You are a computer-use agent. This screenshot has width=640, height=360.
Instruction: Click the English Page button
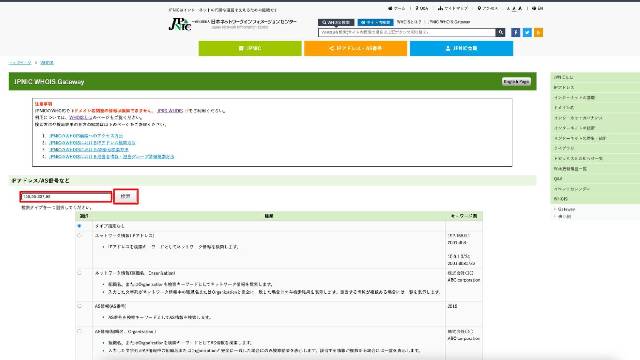[516, 82]
